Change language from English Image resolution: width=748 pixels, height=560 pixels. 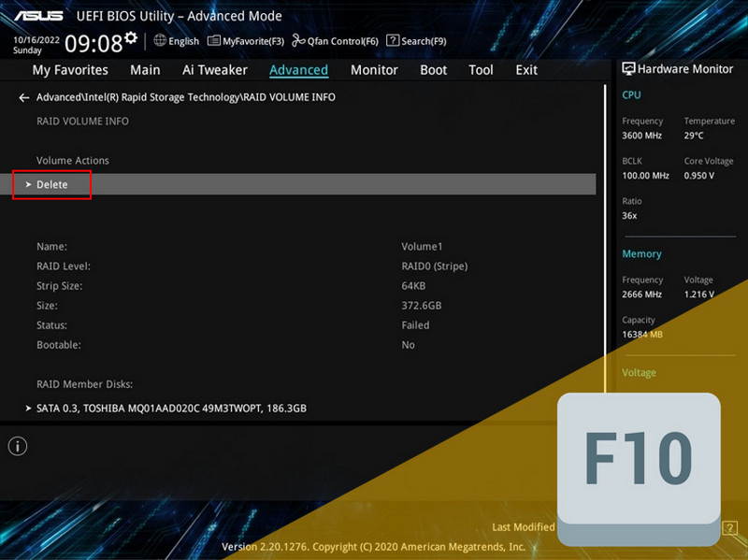(x=183, y=41)
